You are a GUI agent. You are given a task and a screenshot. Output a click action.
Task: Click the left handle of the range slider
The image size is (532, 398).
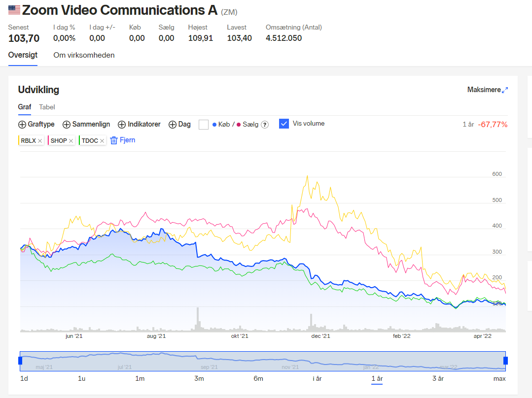[20, 361]
